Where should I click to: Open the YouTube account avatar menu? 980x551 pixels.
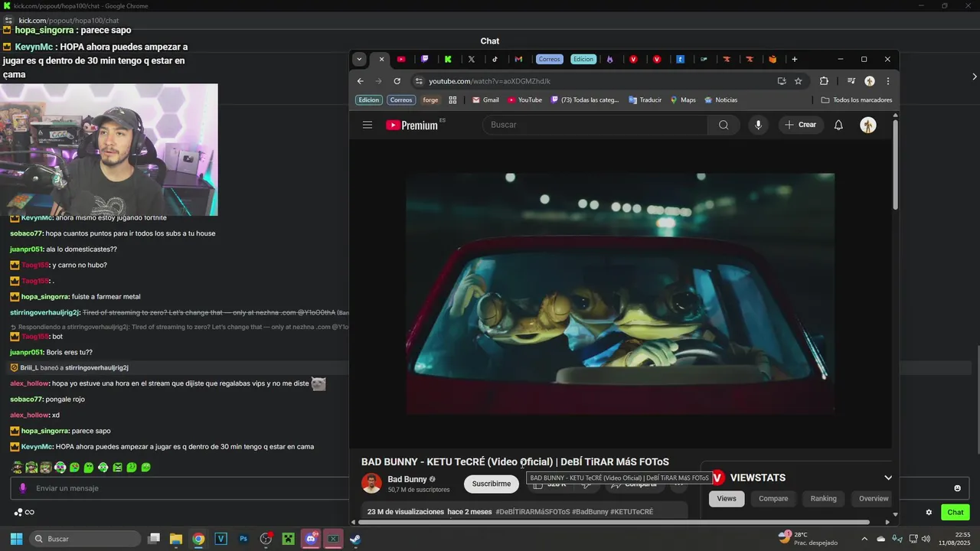[x=868, y=125]
